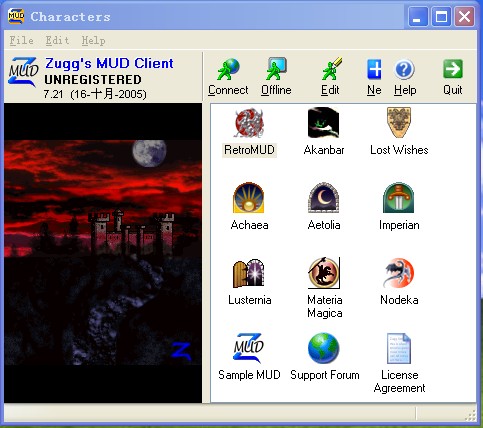Click the Offline toolbar button
This screenshot has width=483, height=428.
coord(276,77)
